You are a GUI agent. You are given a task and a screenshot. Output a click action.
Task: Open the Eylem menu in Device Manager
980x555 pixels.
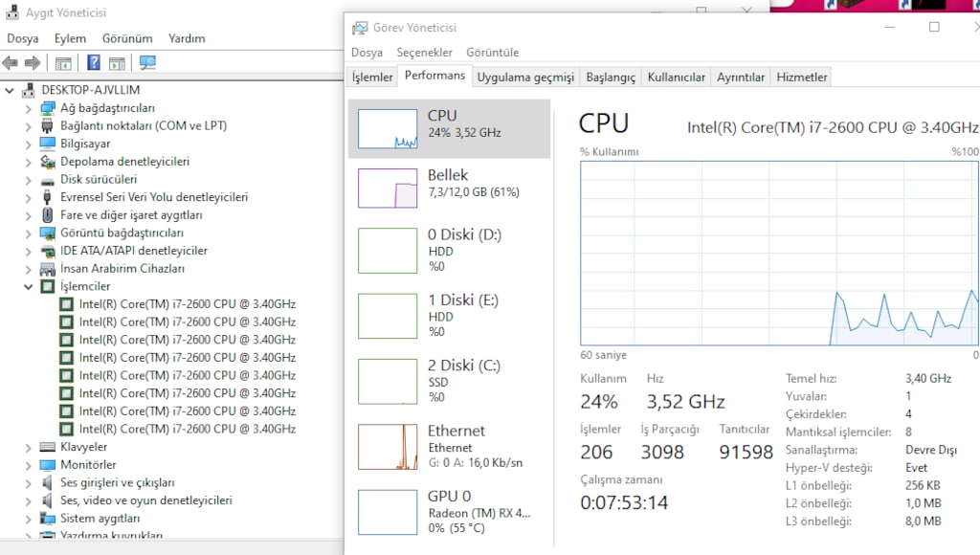click(x=70, y=38)
